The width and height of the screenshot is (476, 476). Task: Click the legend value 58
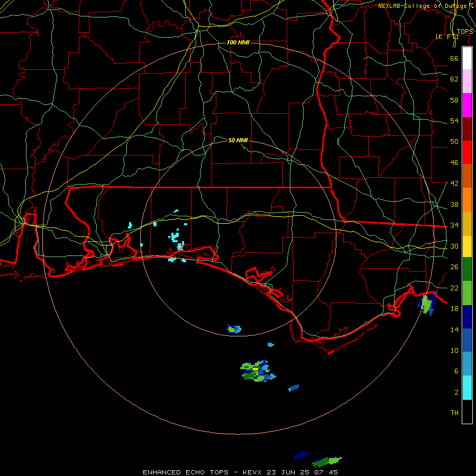click(x=454, y=100)
